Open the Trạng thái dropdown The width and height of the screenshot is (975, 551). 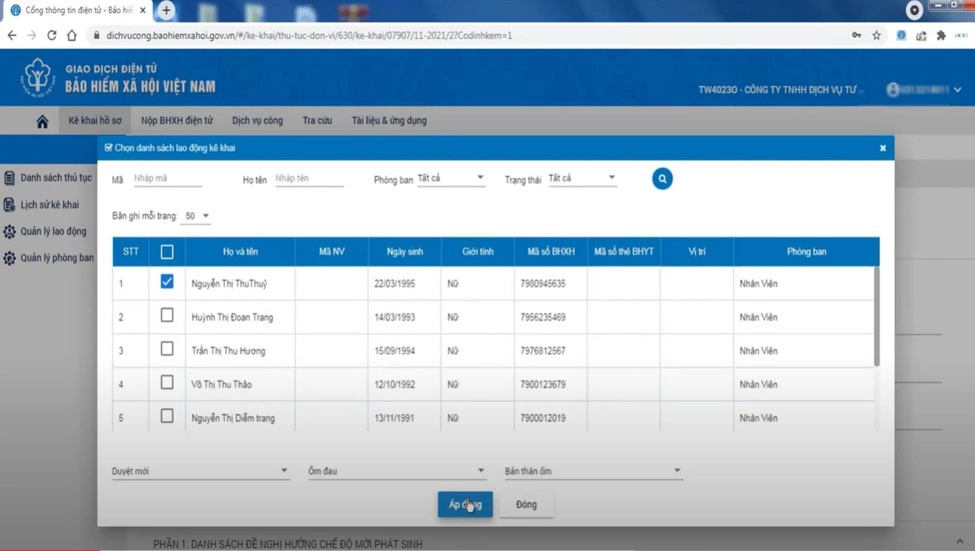coord(582,179)
